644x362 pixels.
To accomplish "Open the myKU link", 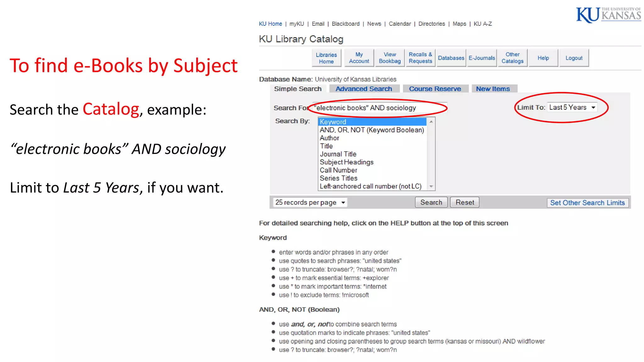I will tap(297, 24).
